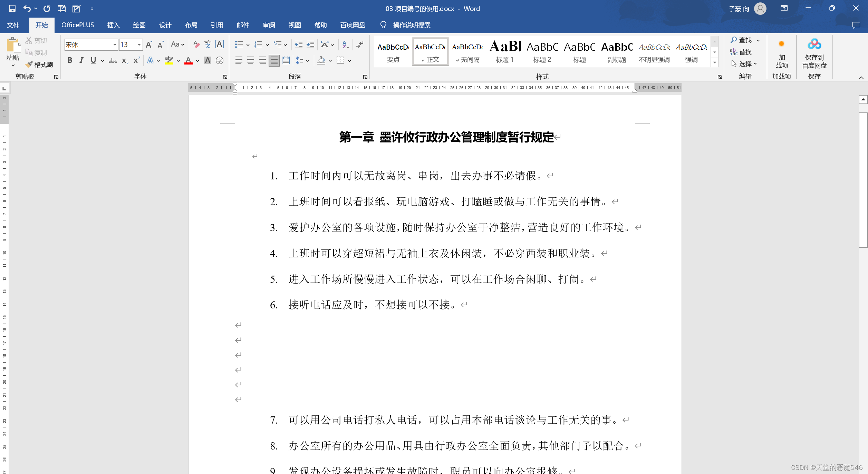Toggle justify alignment
868x474 pixels.
pos(274,61)
